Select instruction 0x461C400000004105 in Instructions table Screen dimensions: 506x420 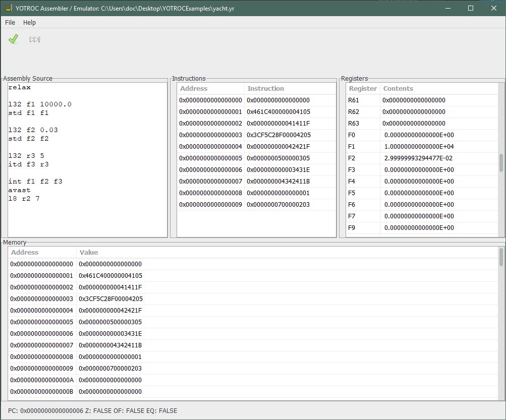tap(278, 111)
